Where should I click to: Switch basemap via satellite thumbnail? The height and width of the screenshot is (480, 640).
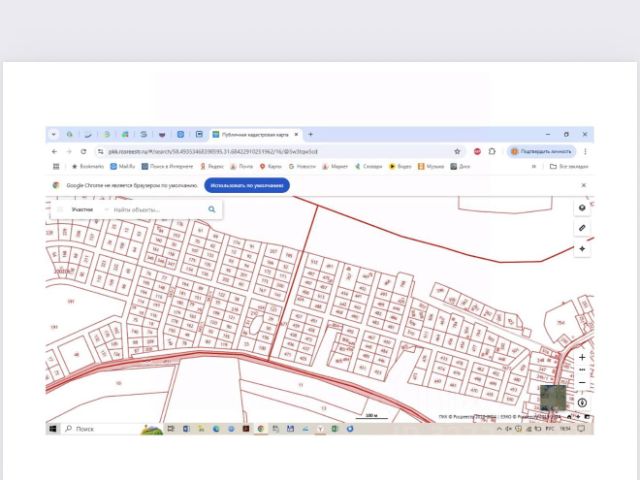coord(552,398)
